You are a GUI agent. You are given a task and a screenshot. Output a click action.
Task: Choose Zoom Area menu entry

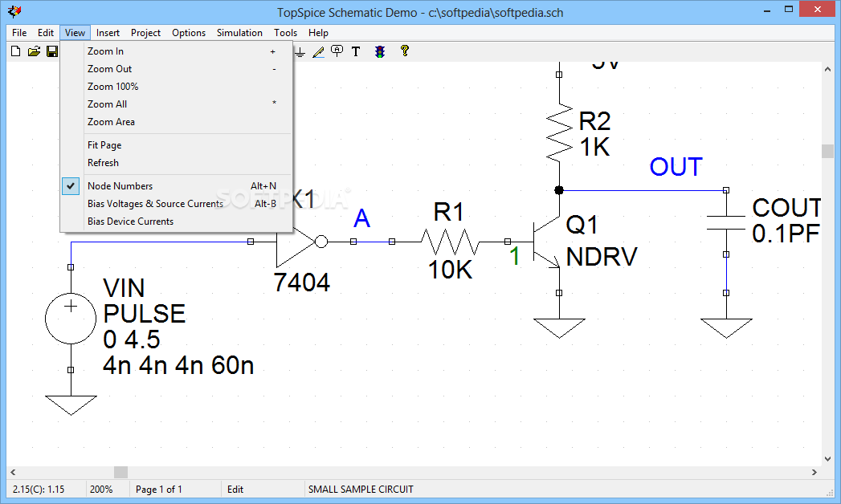(x=177, y=121)
